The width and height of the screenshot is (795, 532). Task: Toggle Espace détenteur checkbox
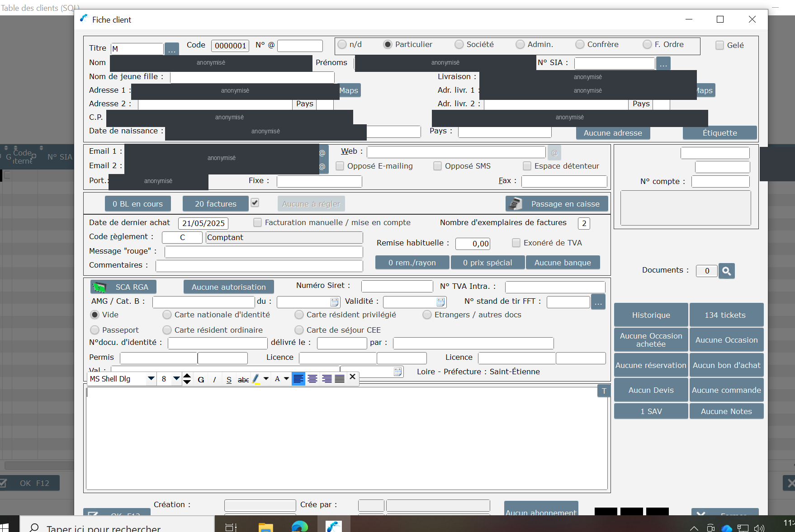[527, 166]
